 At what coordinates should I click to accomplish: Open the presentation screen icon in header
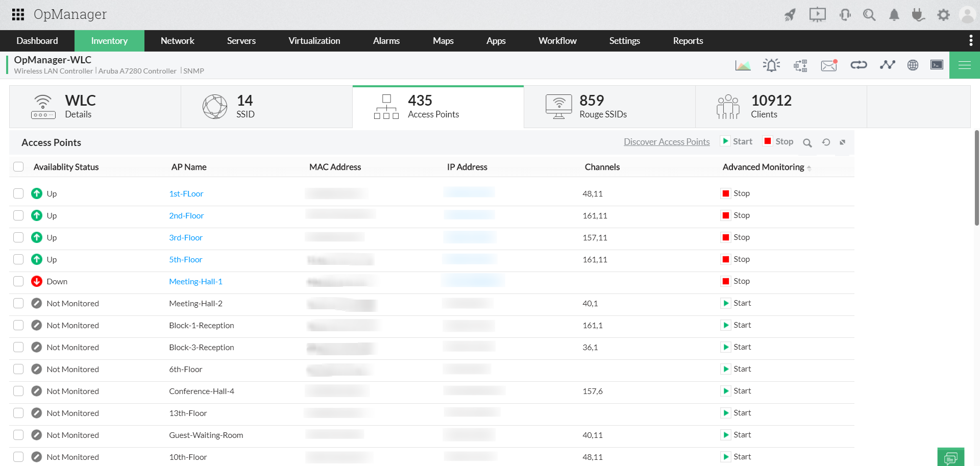click(x=818, y=15)
